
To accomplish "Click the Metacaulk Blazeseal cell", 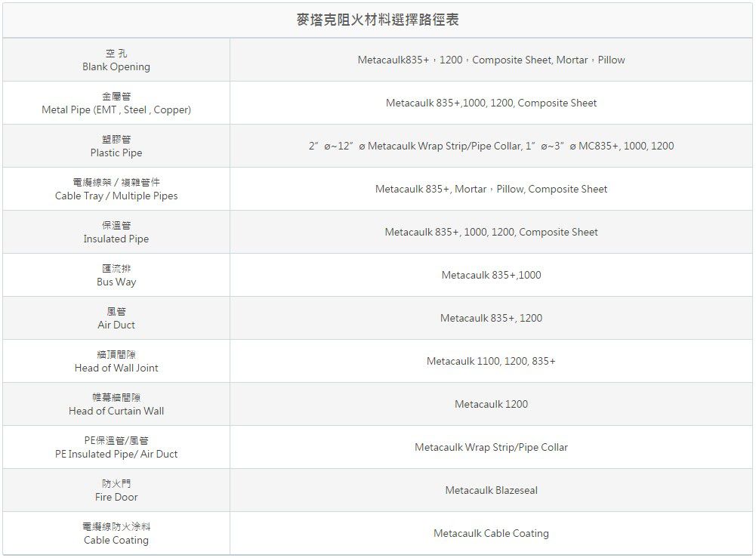I will 492,490.
